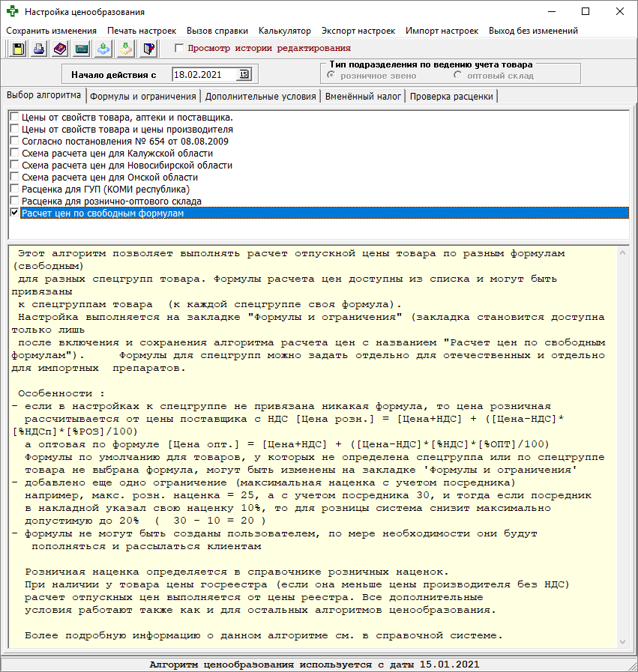Image resolution: width=638 pixels, height=672 pixels.
Task: Check 'Схема расчета цен для Калужской области'
Action: tap(15, 154)
